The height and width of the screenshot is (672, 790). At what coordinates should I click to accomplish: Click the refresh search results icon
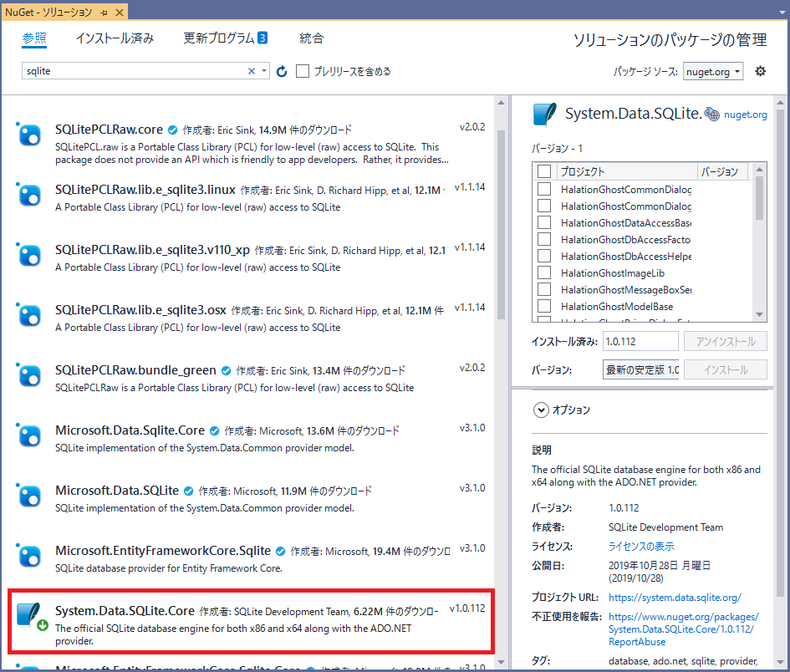282,72
